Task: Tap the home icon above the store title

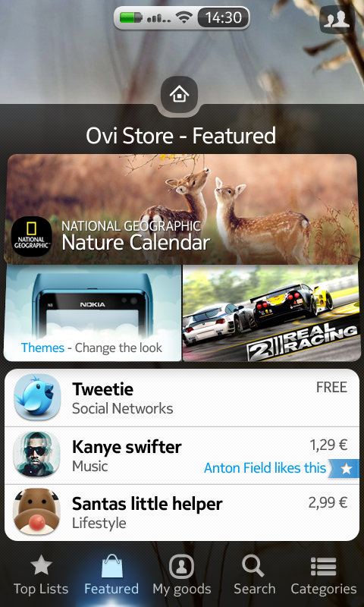Action: [x=179, y=94]
